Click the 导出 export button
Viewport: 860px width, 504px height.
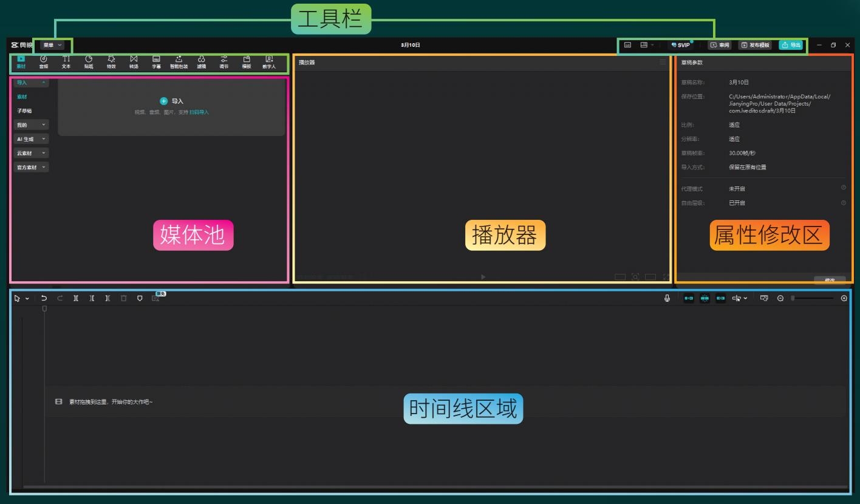click(x=791, y=45)
